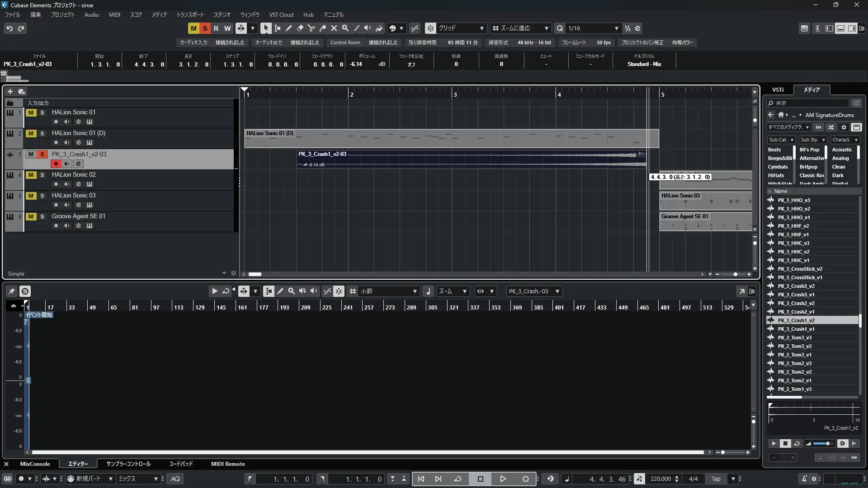
Task: Select the Glue tool
Action: [x=322, y=28]
